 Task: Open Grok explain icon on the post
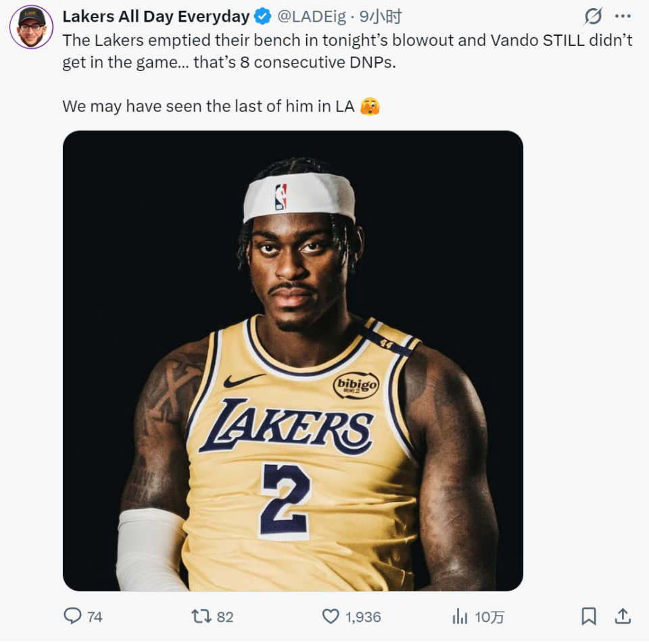coord(593,16)
